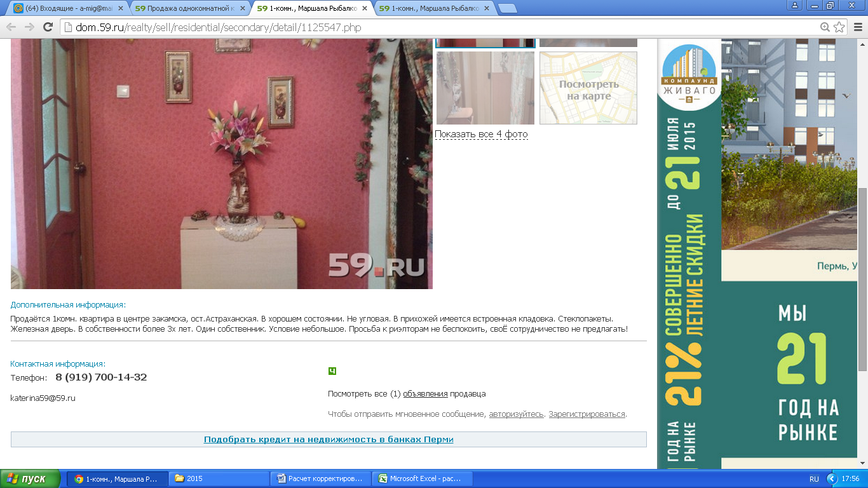
Task: Click the description text starting 'Продаётся 1комн. квартира'
Action: pos(319,323)
